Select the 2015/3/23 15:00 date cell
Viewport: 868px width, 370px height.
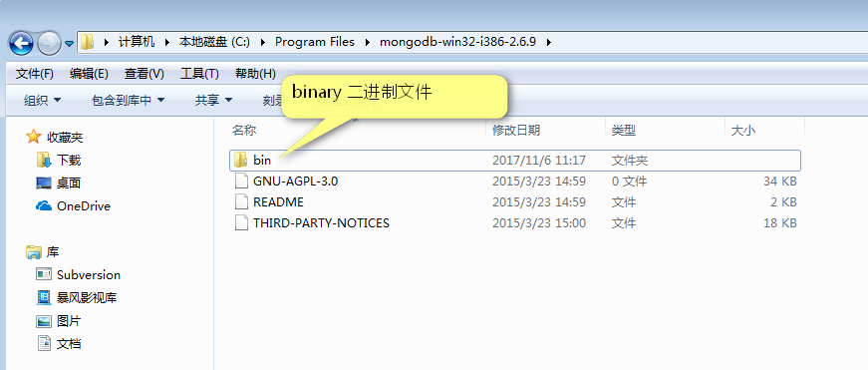(538, 223)
